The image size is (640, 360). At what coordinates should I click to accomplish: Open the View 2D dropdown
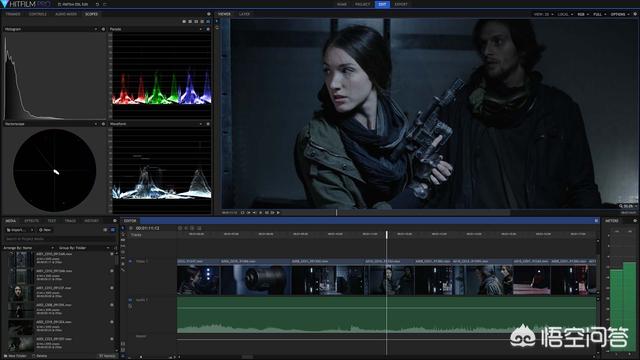(x=544, y=14)
